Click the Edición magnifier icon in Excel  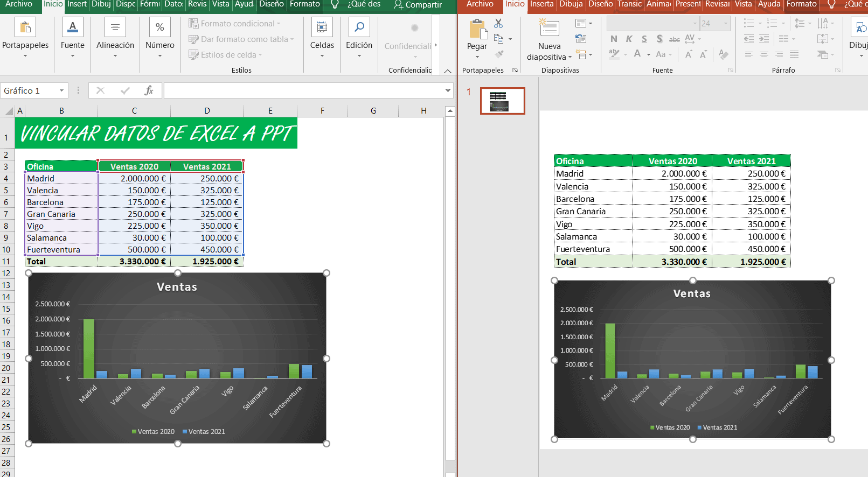coord(359,27)
